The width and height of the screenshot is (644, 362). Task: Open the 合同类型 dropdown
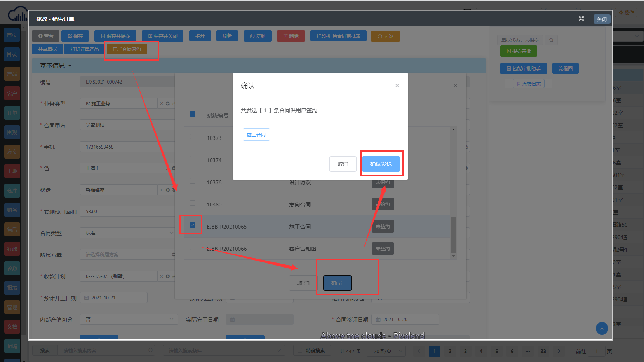[x=128, y=233]
